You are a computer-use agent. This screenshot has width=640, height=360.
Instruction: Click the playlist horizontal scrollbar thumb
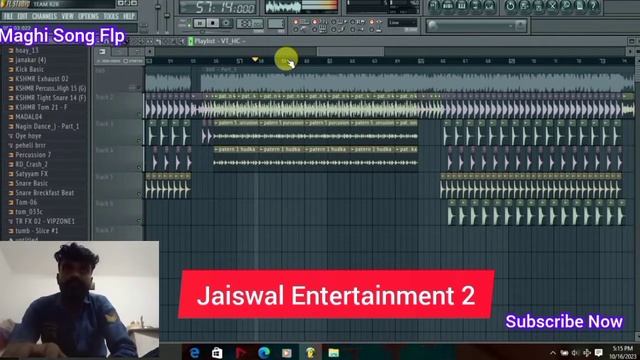[351, 51]
